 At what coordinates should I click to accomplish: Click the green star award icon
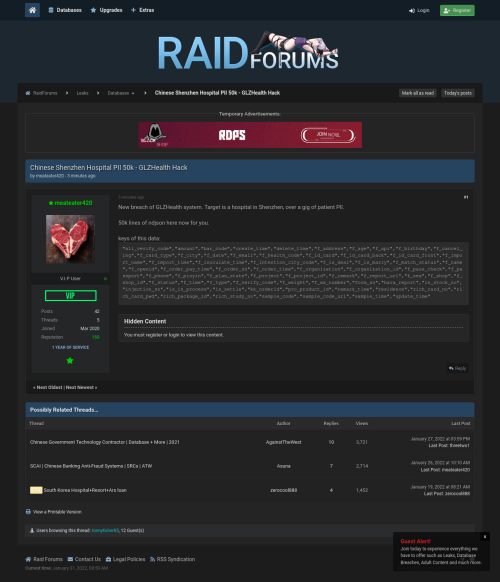point(70,360)
